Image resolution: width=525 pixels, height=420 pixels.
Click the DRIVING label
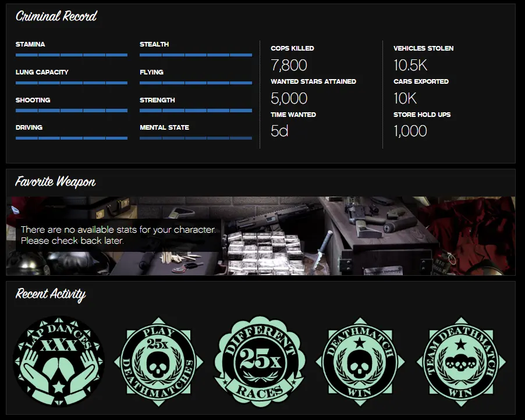click(x=29, y=127)
